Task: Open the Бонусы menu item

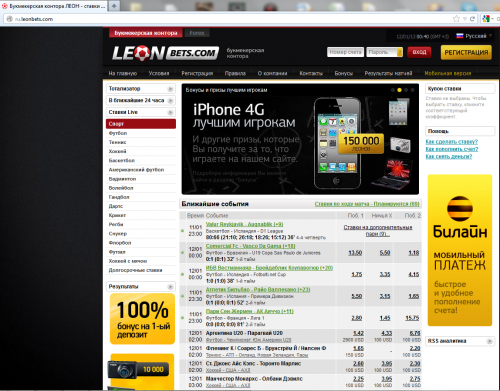Action: click(x=343, y=73)
